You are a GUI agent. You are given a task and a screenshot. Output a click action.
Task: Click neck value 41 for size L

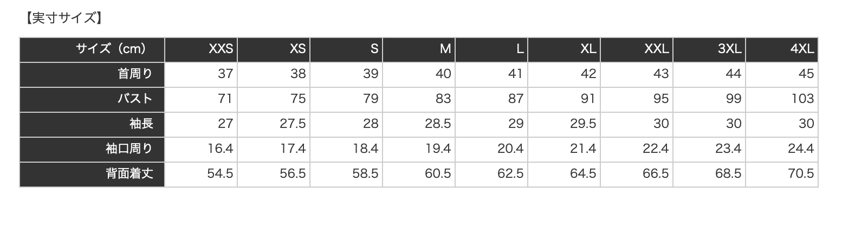tap(515, 74)
